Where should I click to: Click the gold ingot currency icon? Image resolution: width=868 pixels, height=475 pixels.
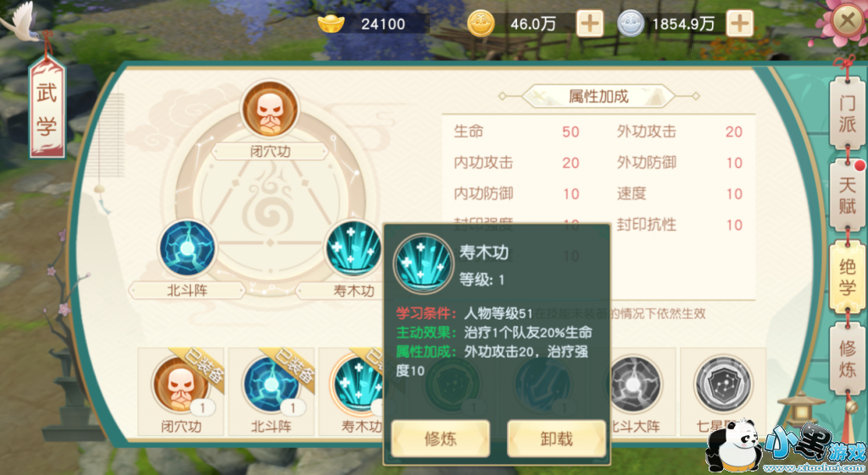pos(331,23)
